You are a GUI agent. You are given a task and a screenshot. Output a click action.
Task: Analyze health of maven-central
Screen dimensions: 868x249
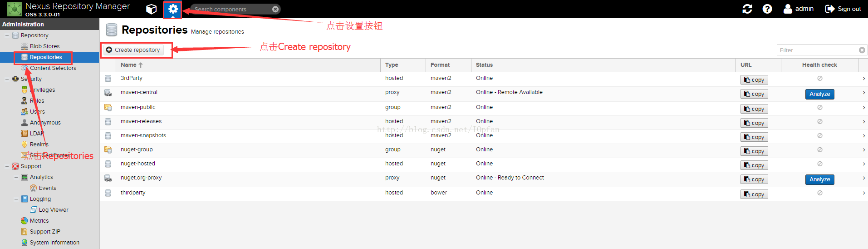point(820,94)
